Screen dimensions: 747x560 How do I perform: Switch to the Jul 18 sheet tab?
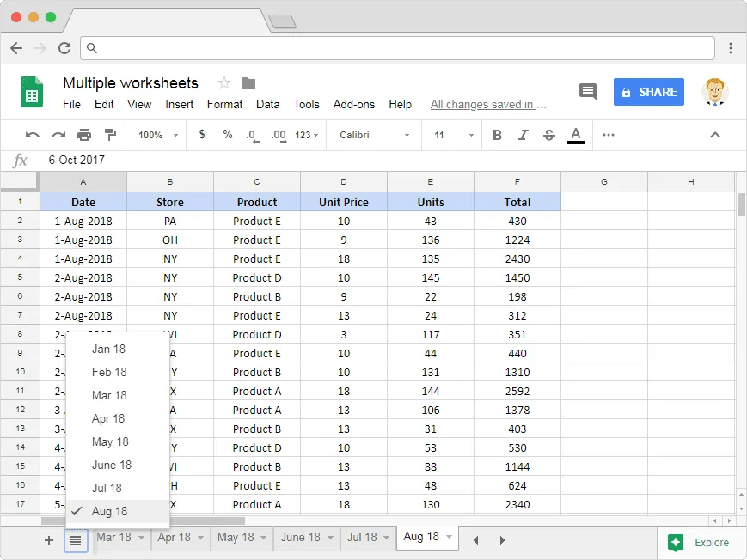click(362, 535)
